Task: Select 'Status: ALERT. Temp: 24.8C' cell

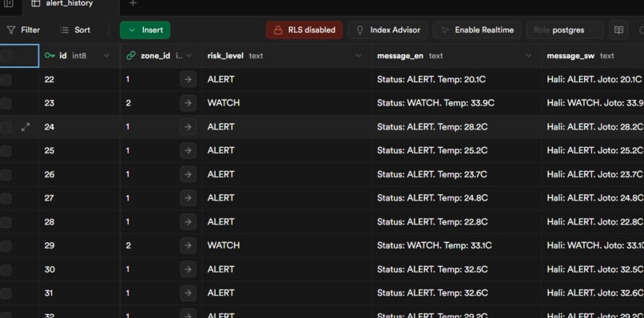Action: 457,198
